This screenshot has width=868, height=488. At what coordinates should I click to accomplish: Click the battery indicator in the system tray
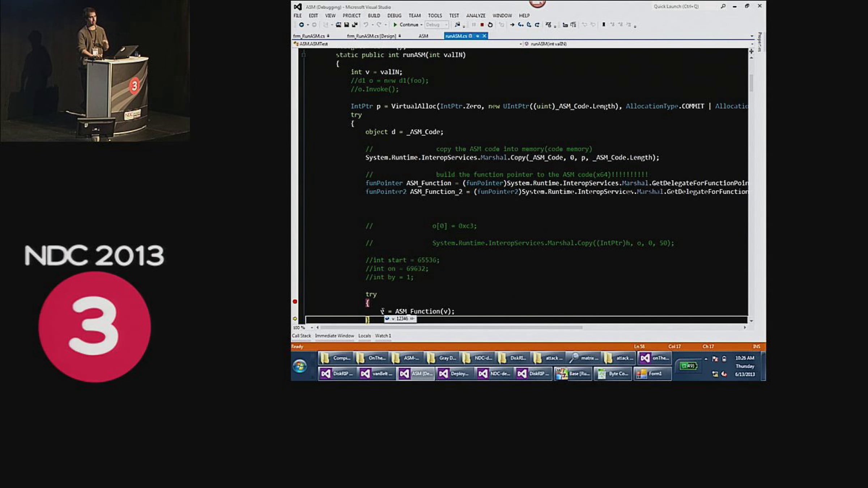click(688, 366)
